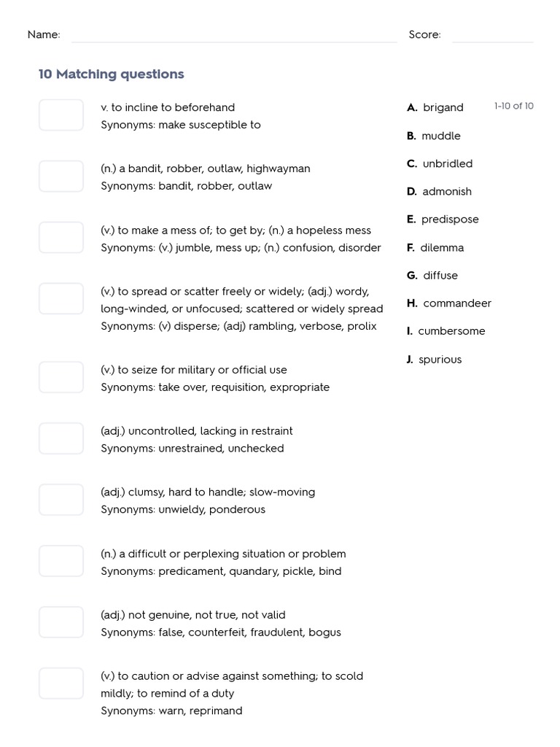Select answer box for 'clumsy, hard to handle'

pyautogui.click(x=61, y=500)
